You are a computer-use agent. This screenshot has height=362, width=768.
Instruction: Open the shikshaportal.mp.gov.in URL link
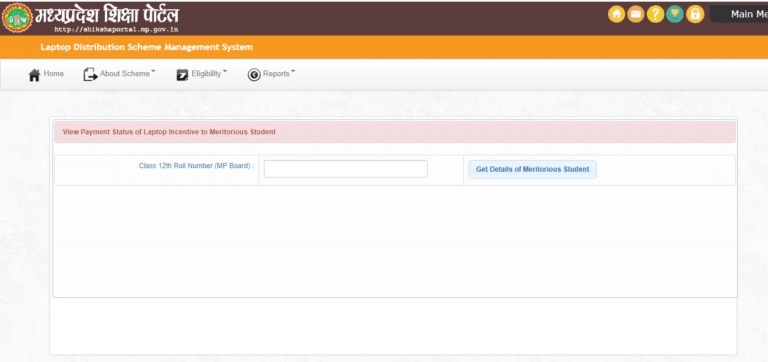click(x=116, y=29)
